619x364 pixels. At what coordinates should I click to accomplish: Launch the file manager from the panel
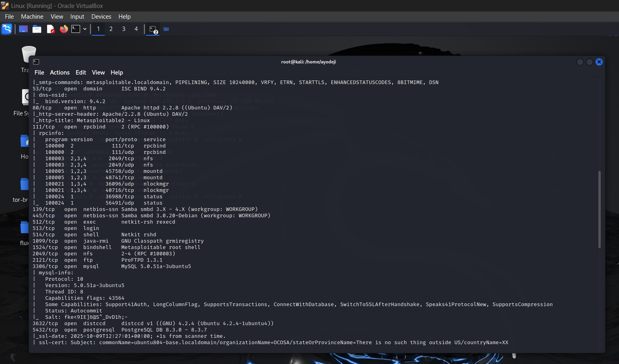(37, 29)
